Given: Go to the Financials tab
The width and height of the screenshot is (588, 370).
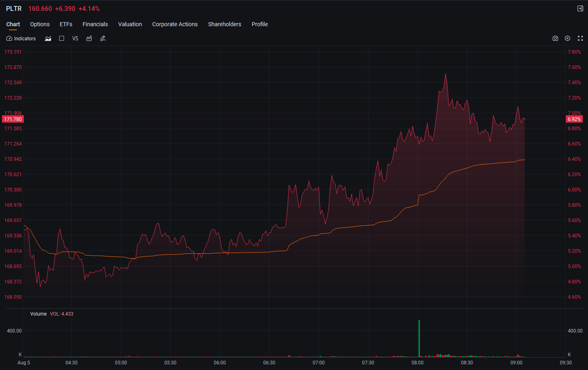Looking at the screenshot, I should pos(95,24).
